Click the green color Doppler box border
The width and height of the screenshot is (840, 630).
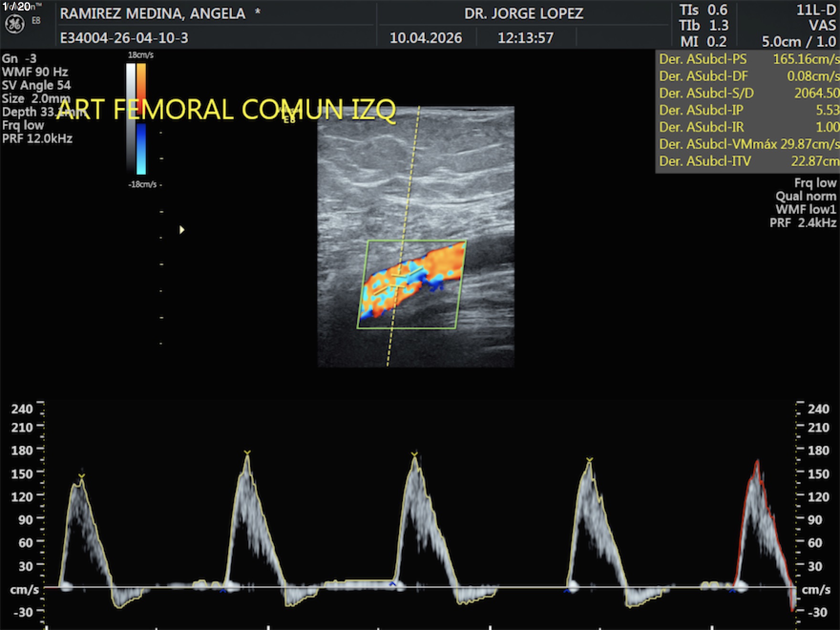[x=415, y=241]
